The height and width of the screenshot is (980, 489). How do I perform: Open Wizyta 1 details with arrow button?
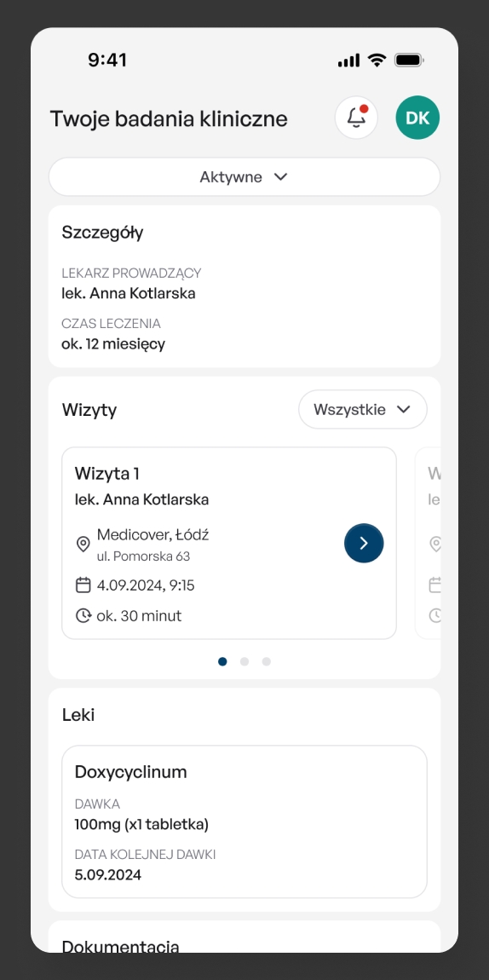(x=364, y=543)
